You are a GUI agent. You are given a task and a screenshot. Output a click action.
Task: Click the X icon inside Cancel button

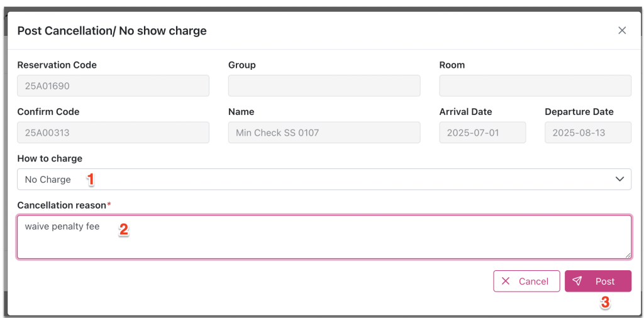(x=506, y=282)
